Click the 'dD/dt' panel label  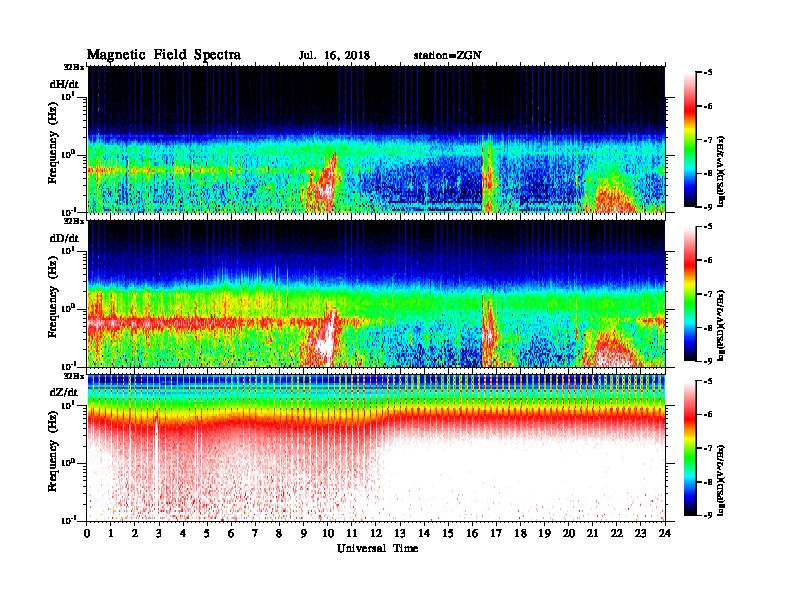click(x=64, y=238)
